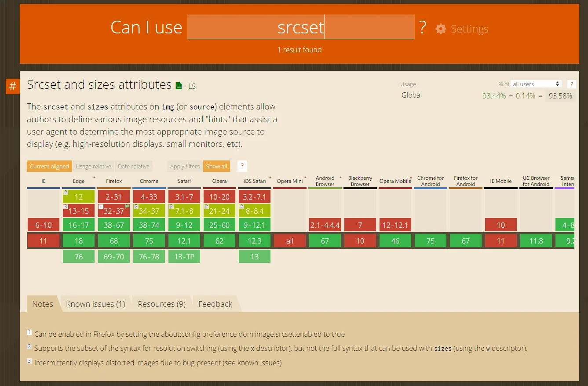Viewport: 588px width, 386px height.
Task: Click the orange hash permalink icon
Action: click(x=13, y=87)
